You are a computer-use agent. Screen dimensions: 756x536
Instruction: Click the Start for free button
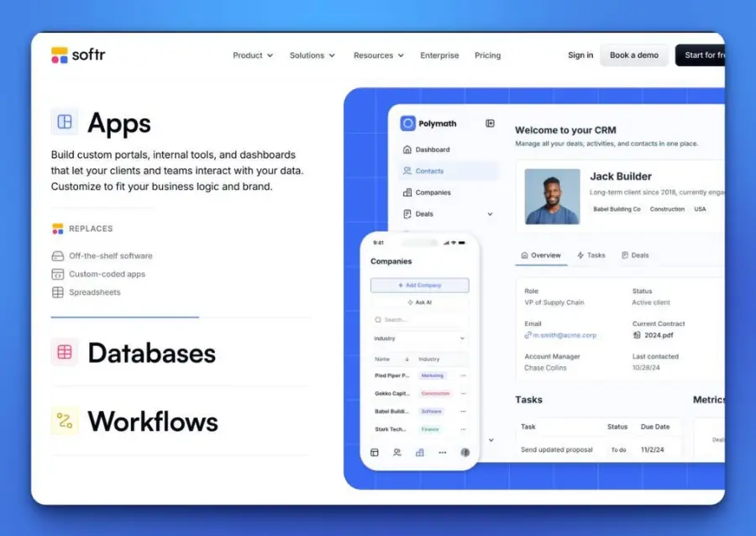point(700,55)
